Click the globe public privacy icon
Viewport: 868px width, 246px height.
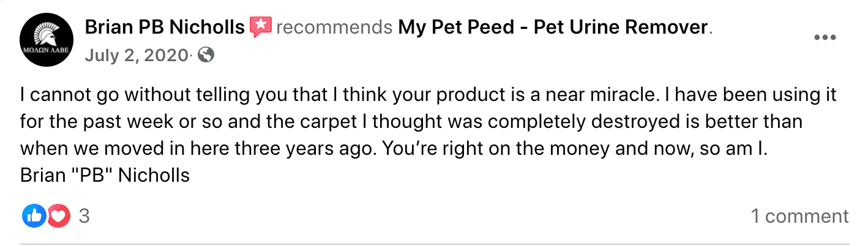[x=207, y=55]
